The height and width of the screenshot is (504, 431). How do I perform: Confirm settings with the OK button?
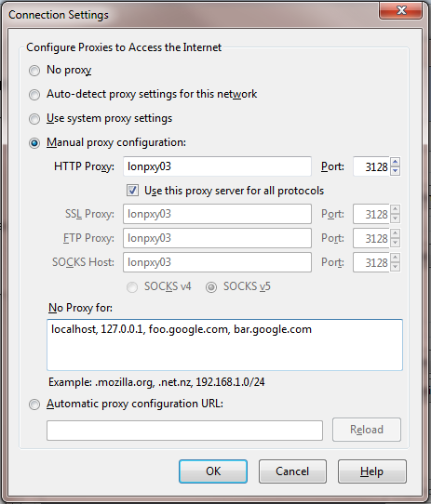tap(213, 471)
